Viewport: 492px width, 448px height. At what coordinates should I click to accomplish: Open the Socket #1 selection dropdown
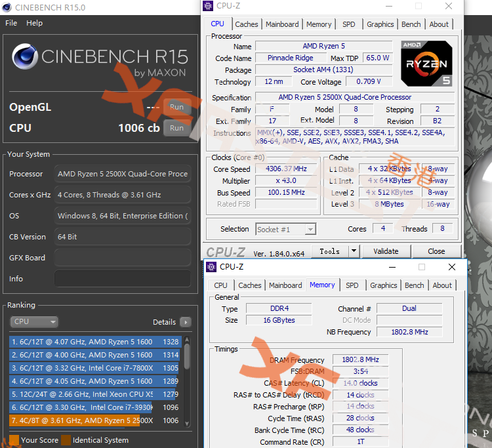click(x=286, y=230)
